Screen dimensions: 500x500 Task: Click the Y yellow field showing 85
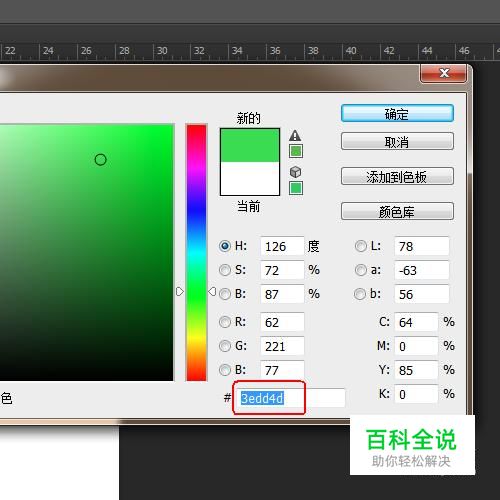point(416,370)
